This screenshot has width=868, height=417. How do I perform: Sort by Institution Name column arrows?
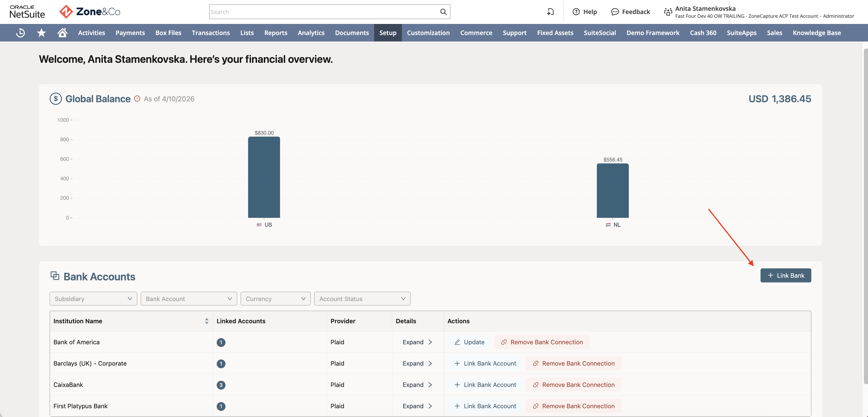tap(206, 321)
